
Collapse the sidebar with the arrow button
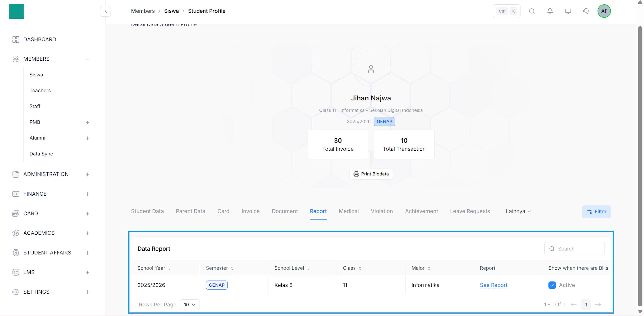click(x=105, y=11)
